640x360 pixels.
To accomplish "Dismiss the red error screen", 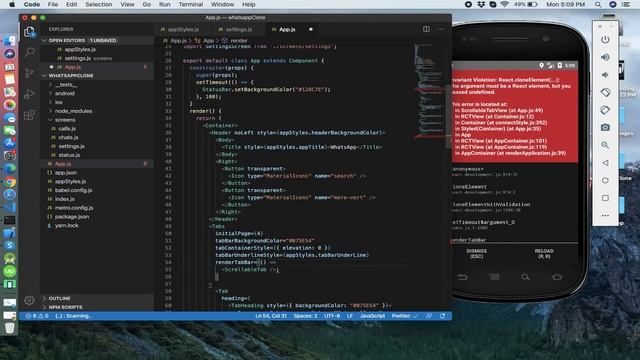I will pyautogui.click(x=476, y=253).
